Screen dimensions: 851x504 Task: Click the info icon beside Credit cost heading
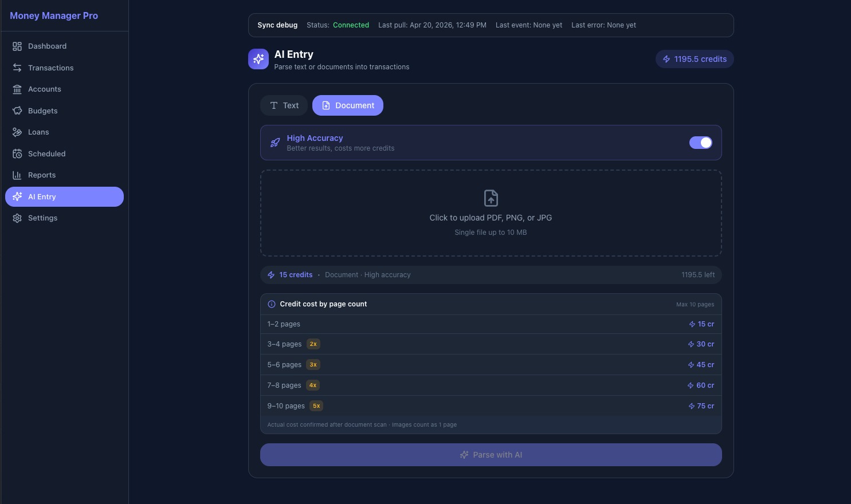(272, 304)
